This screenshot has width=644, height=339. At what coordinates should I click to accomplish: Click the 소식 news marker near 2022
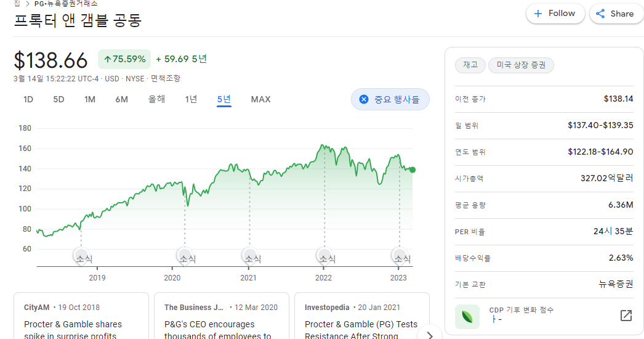[324, 256]
